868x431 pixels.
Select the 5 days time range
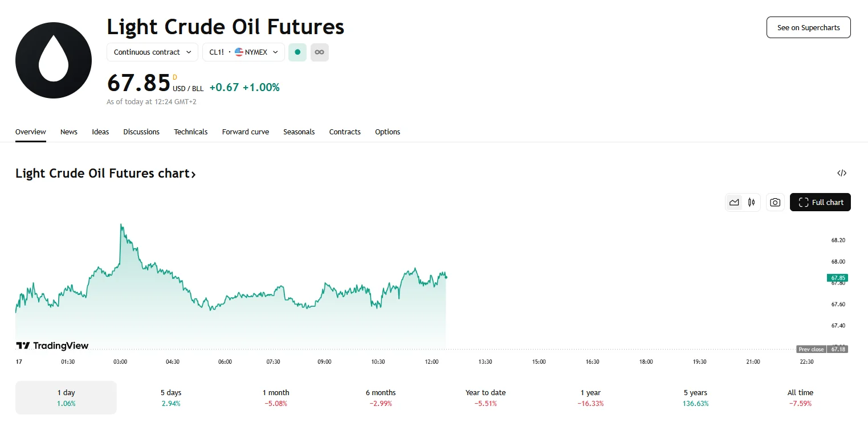(x=171, y=397)
